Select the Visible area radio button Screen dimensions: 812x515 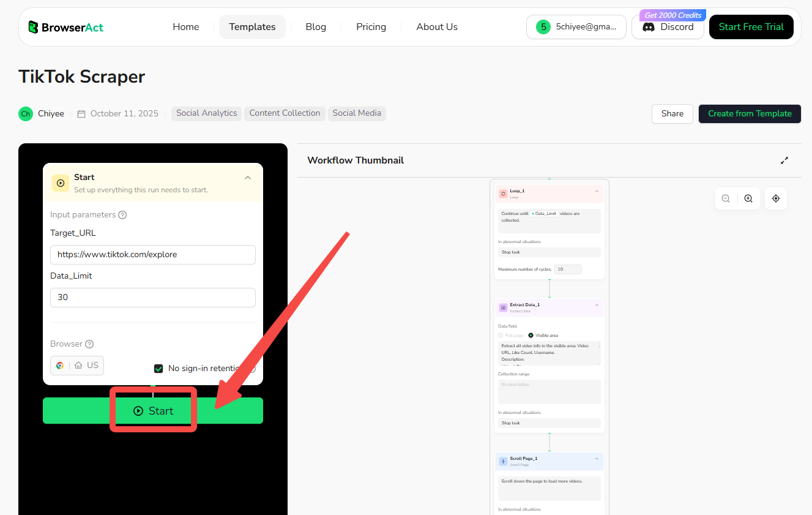click(x=531, y=336)
